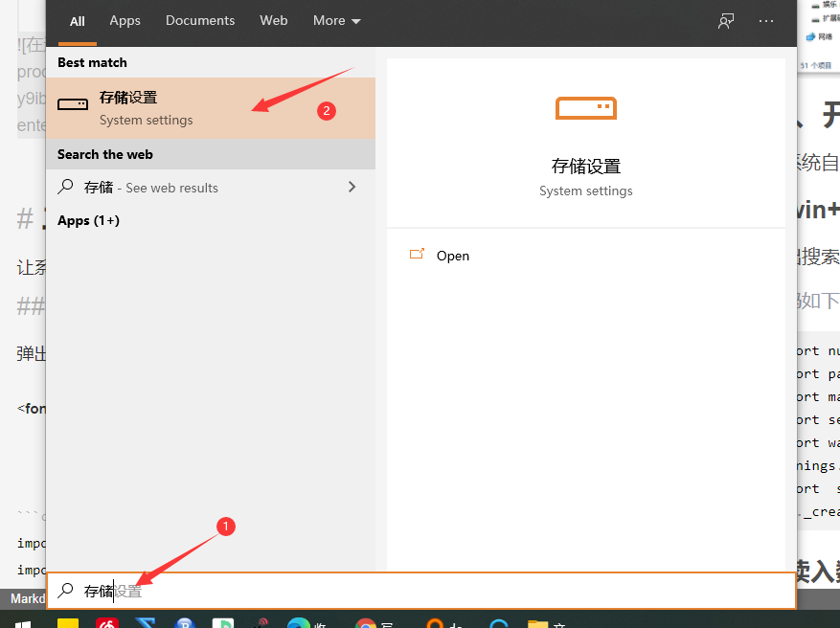The height and width of the screenshot is (628, 840).
Task: Click the drive icon beside 存储设置 result
Action: pyautogui.click(x=73, y=104)
